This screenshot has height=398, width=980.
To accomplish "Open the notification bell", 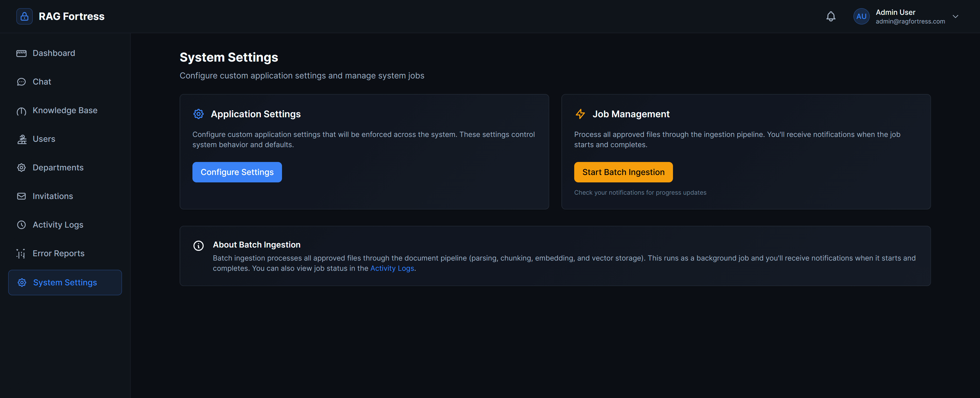I will click(x=831, y=16).
